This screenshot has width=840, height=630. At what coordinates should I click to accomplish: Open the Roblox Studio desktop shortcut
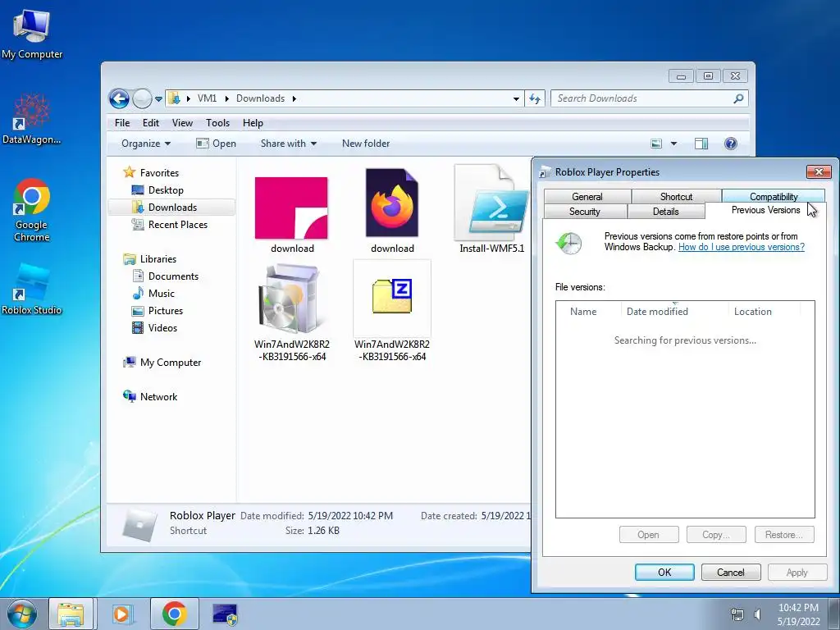32,290
